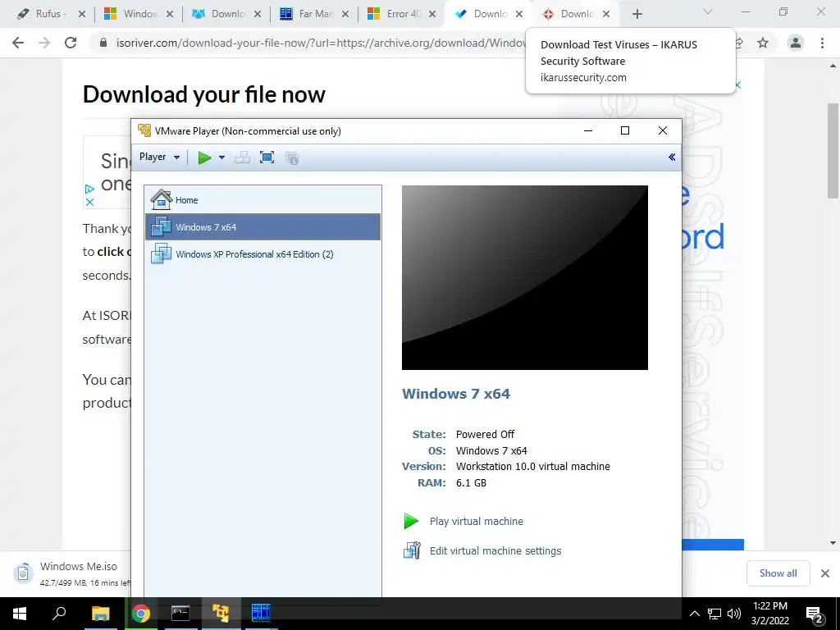Switch to the Rufus browser tab
Viewport: 840px width, 630px height.
click(49, 14)
